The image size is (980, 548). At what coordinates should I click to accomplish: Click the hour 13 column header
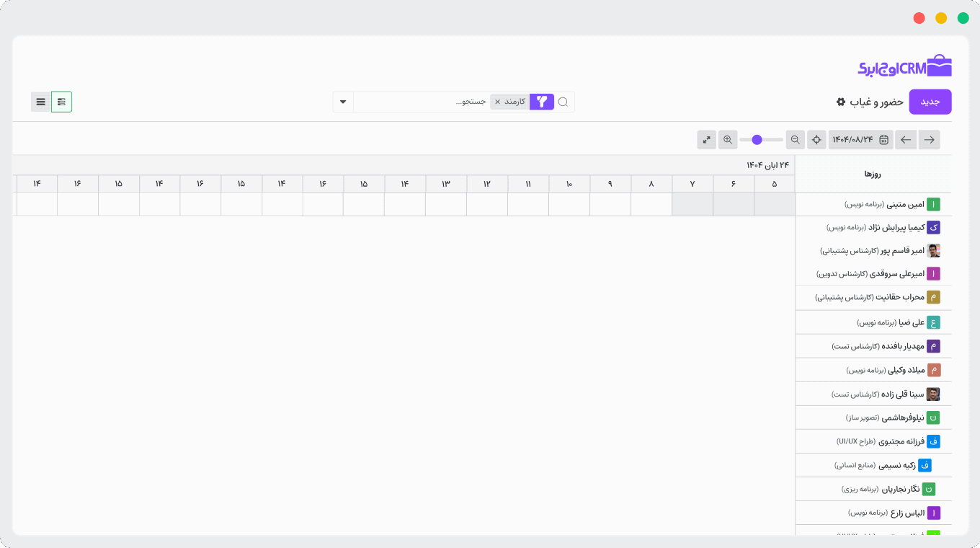[x=446, y=184]
